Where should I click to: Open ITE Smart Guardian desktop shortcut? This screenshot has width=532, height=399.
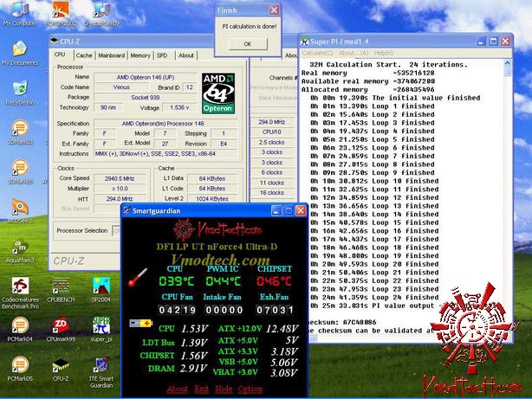coord(101,372)
